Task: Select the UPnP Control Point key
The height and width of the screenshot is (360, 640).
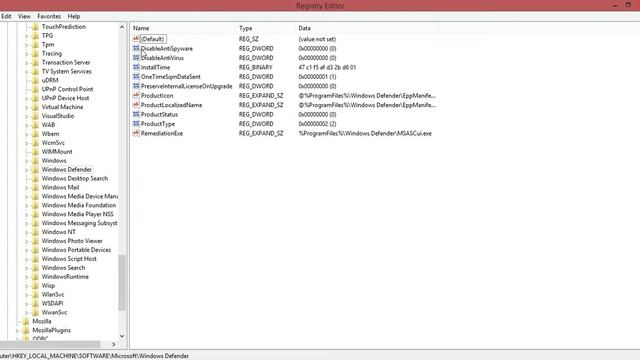Action: tap(67, 89)
